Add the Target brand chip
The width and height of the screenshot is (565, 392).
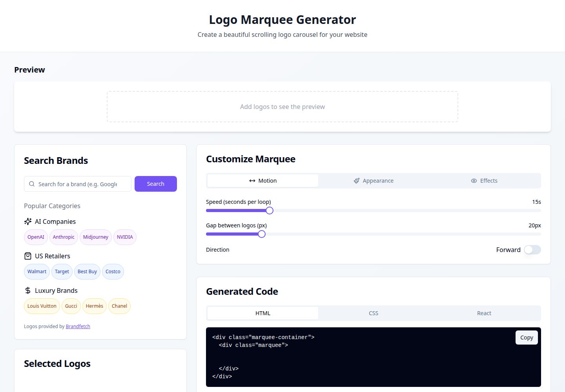(x=62, y=272)
